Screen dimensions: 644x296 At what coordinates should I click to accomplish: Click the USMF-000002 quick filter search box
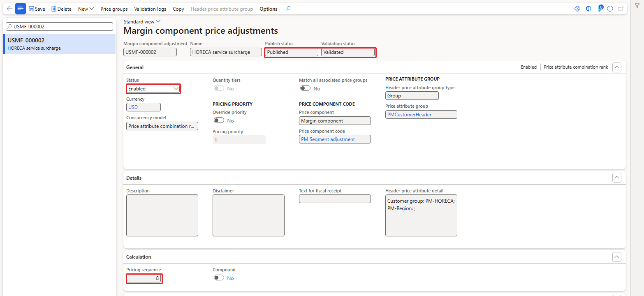(x=59, y=26)
